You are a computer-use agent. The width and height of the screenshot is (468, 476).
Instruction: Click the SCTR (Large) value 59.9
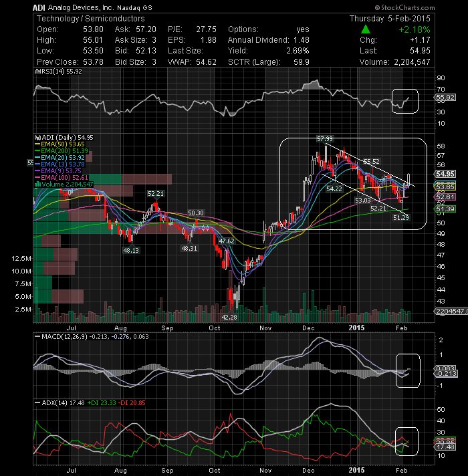302,62
